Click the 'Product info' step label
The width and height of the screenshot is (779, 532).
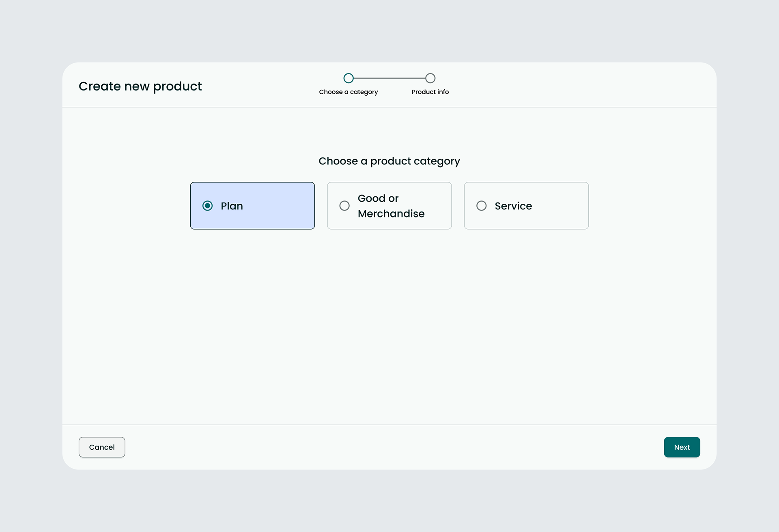coord(430,92)
